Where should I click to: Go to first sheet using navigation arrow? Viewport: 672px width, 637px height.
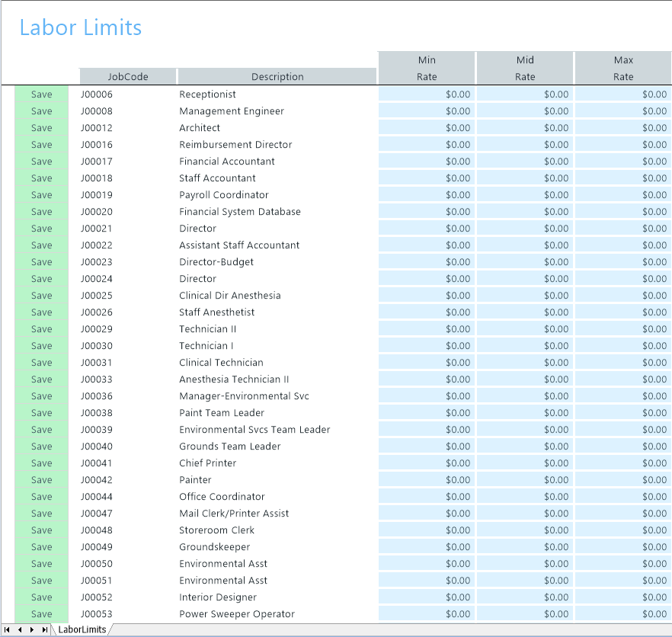(x=8, y=629)
